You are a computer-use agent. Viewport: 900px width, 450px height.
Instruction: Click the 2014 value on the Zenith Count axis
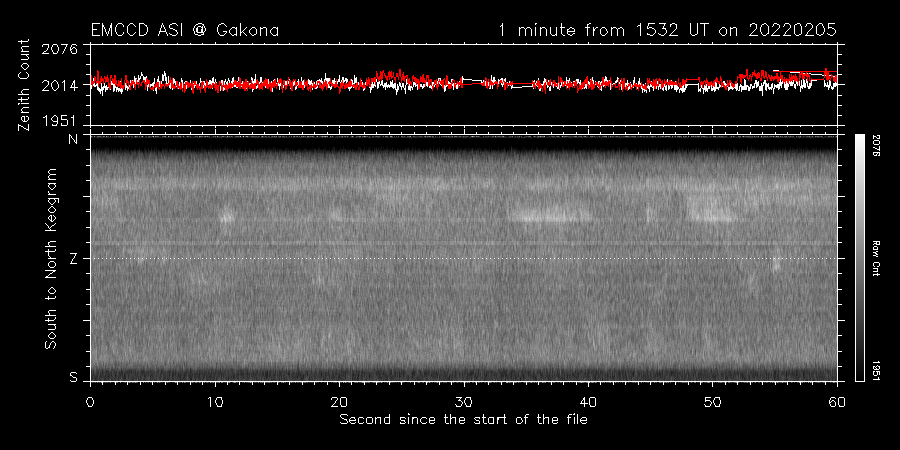[60, 86]
